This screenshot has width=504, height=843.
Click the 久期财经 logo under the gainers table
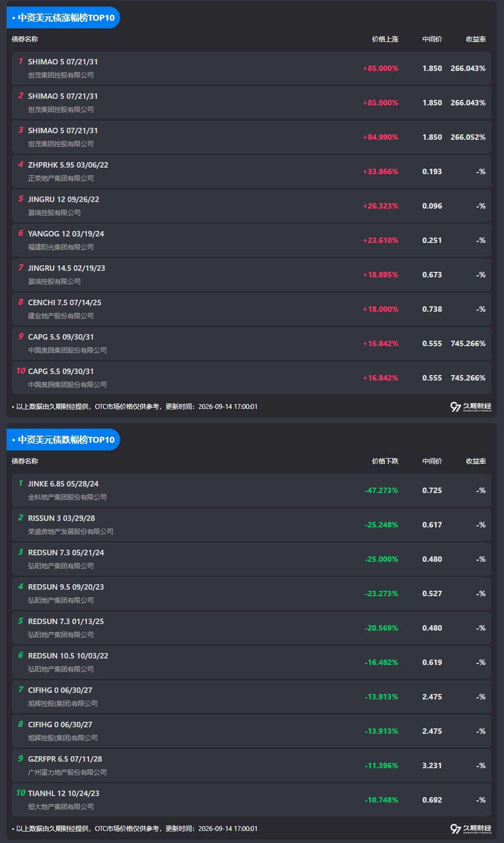(471, 407)
